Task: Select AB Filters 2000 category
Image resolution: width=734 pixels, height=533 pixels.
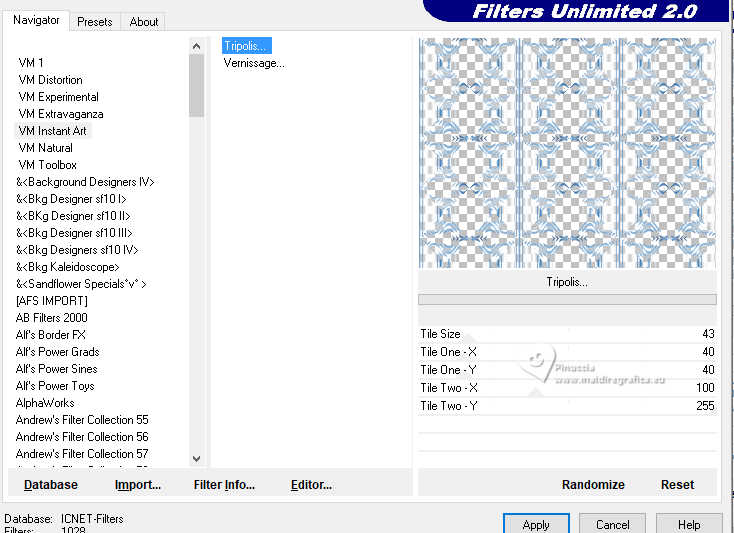Action: click(51, 318)
